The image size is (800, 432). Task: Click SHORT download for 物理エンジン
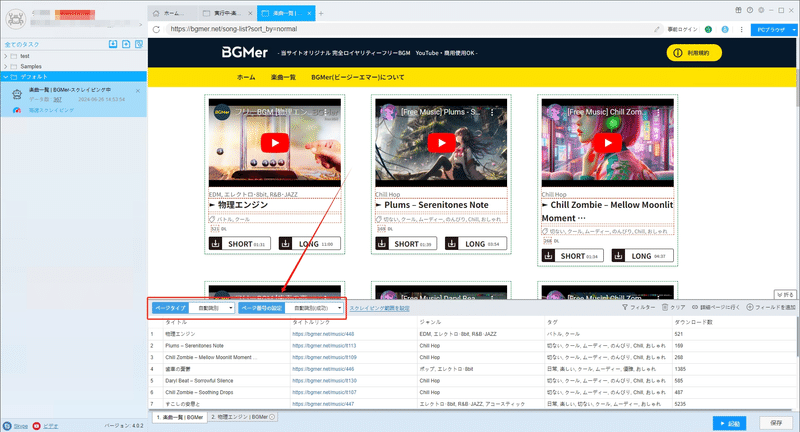tap(240, 244)
